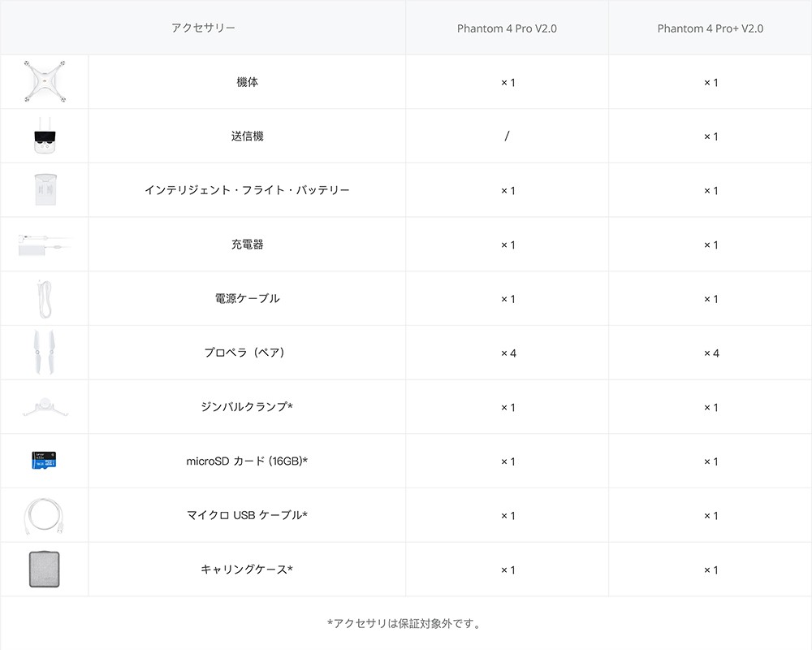Click ×4 in プロペラ row, Pro+ V2.0 column
This screenshot has width=812, height=650.
click(x=711, y=353)
